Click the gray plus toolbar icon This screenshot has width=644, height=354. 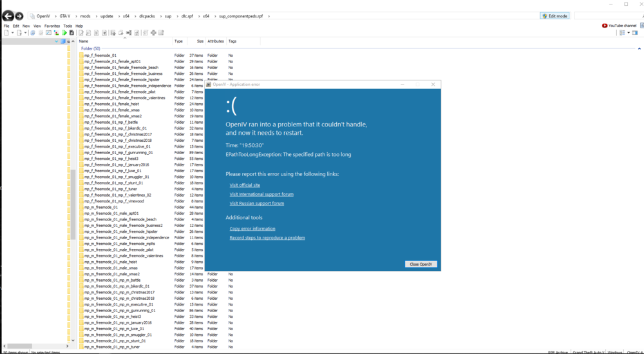point(153,33)
